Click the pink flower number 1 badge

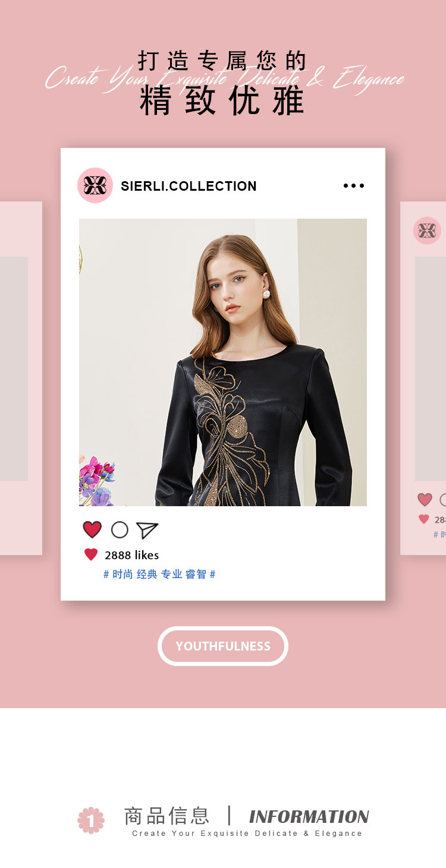(x=91, y=820)
